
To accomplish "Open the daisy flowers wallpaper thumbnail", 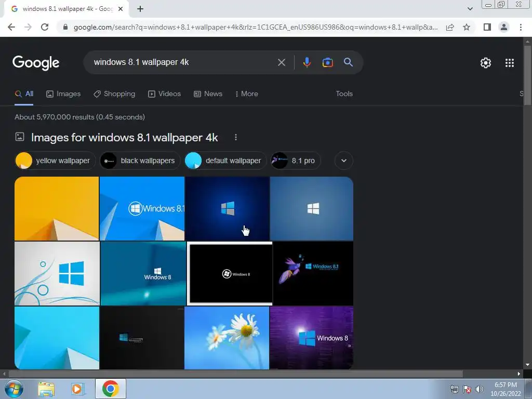I will pyautogui.click(x=227, y=338).
